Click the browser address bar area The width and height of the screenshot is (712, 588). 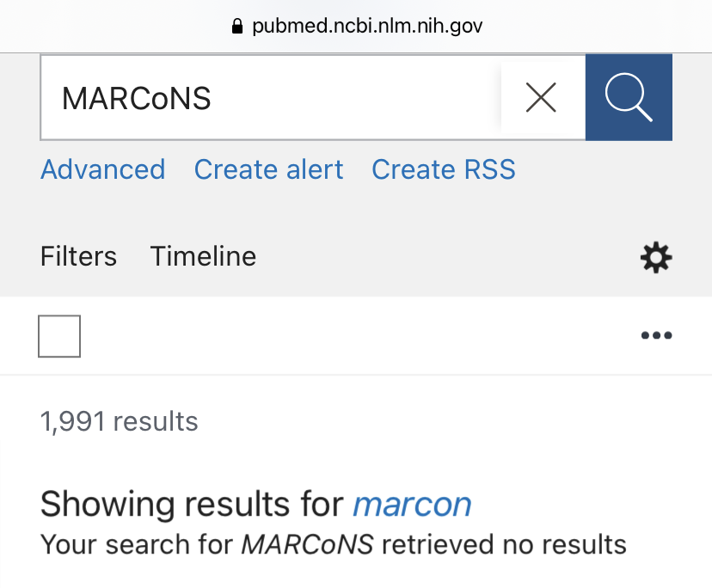pyautogui.click(x=356, y=26)
